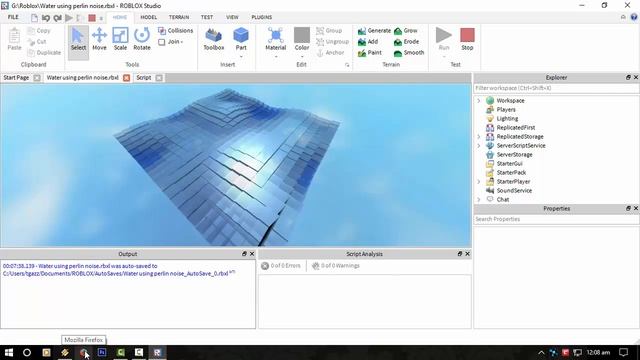Expand the Chat node
Screen dimensions: 640x360
[x=479, y=200]
